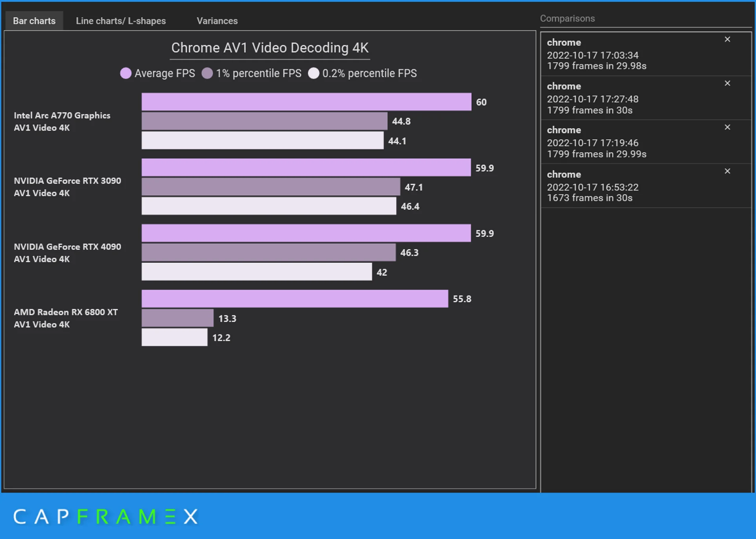Click the chart title Chrome AV1 Video Decoding 4K
The width and height of the screenshot is (756, 539).
pyautogui.click(x=269, y=48)
